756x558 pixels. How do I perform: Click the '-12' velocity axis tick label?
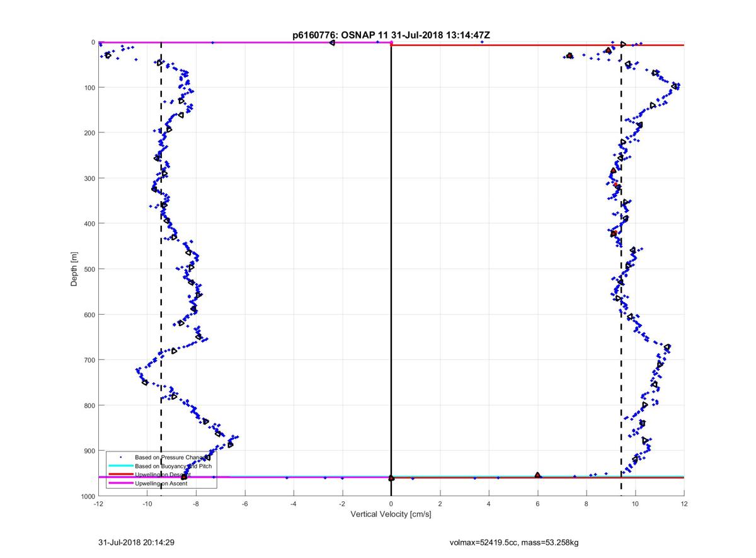pyautogui.click(x=98, y=504)
